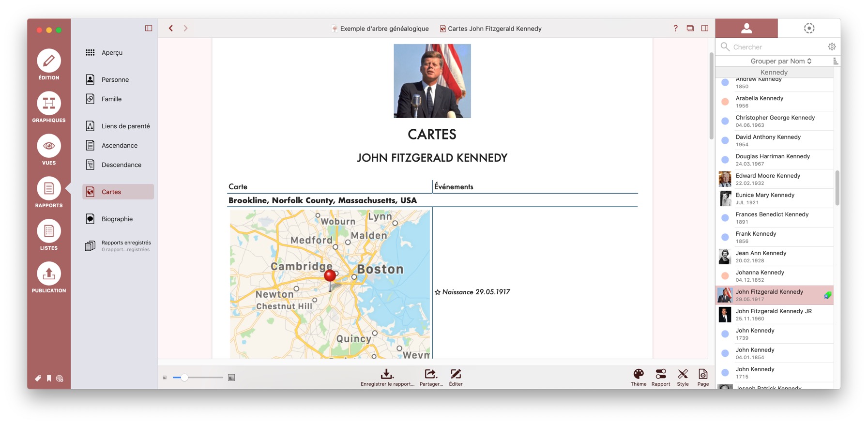Viewport: 868px width, 425px height.
Task: Select Biographie report
Action: coord(118,219)
